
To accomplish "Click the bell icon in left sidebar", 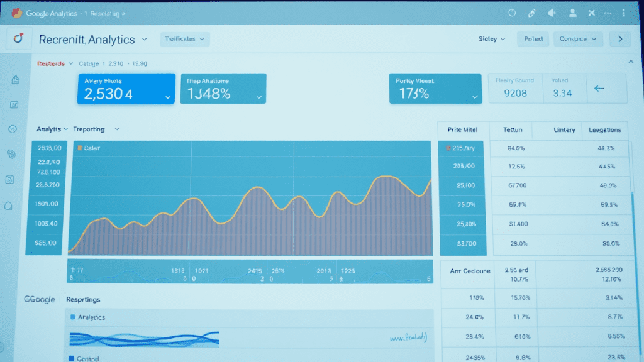I will [x=9, y=205].
